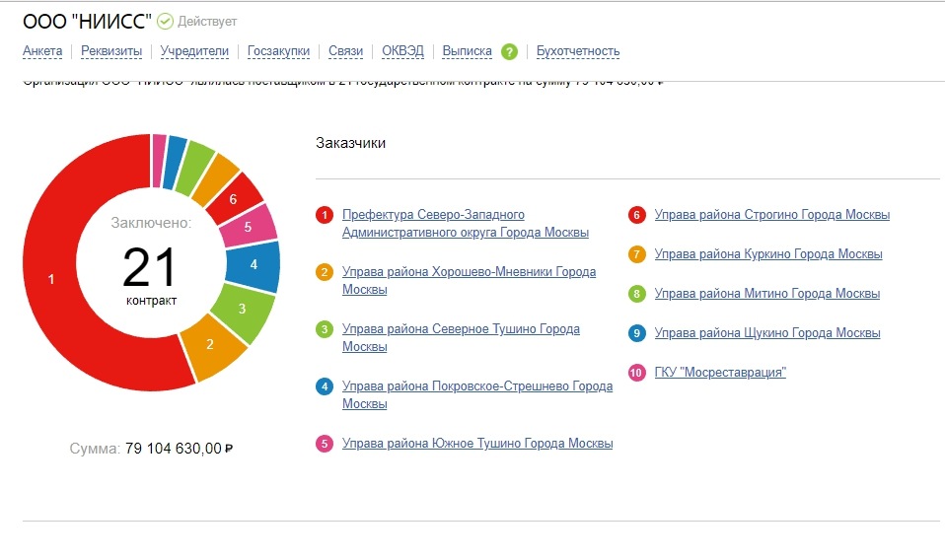Click the blue legend badge number 9
Viewport: 945px width, 560px height.
pos(637,333)
